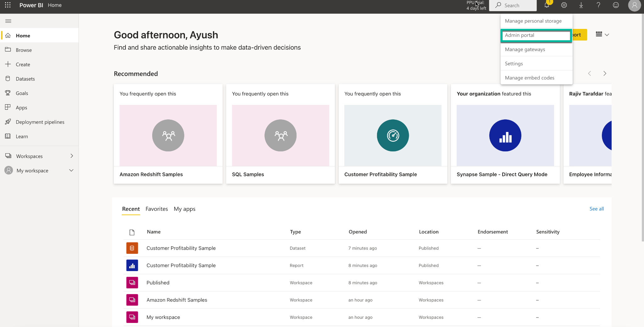This screenshot has width=644, height=327.
Task: Select Settings in the dropdown menu
Action: pyautogui.click(x=536, y=63)
